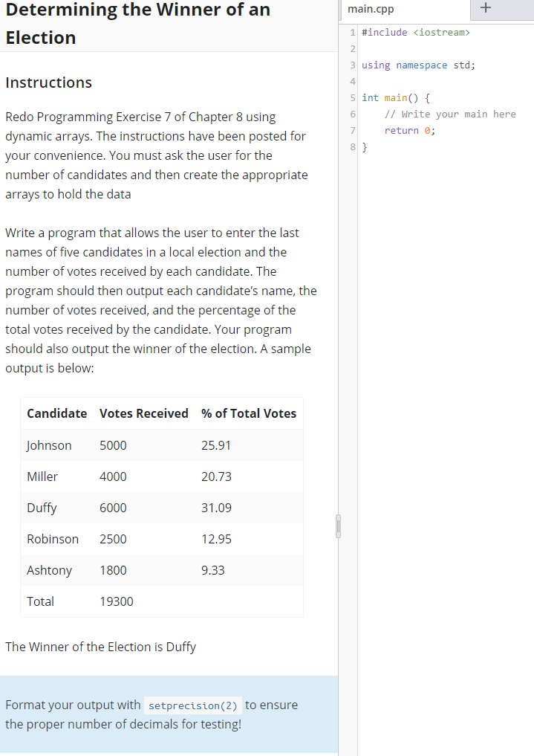Click the comment "// Write your main here"
This screenshot has height=756, width=534.
[450, 114]
